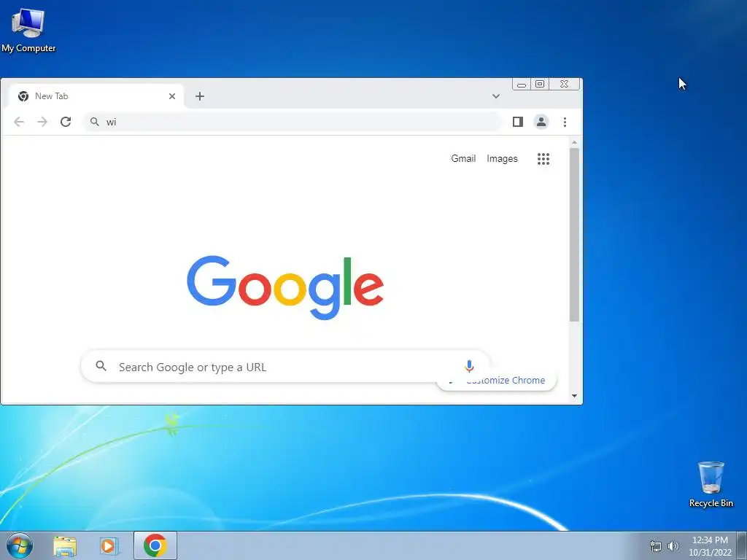Open Windows Explorer from the taskbar
The height and width of the screenshot is (560, 747).
(x=65, y=545)
